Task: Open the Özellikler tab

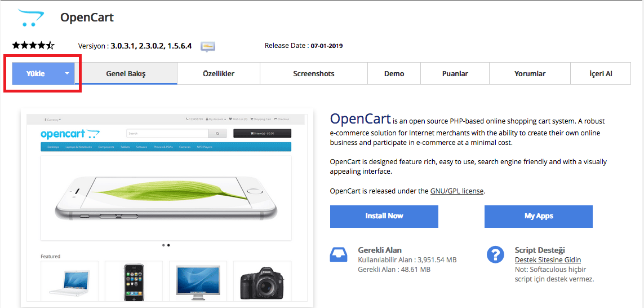Action: point(219,73)
